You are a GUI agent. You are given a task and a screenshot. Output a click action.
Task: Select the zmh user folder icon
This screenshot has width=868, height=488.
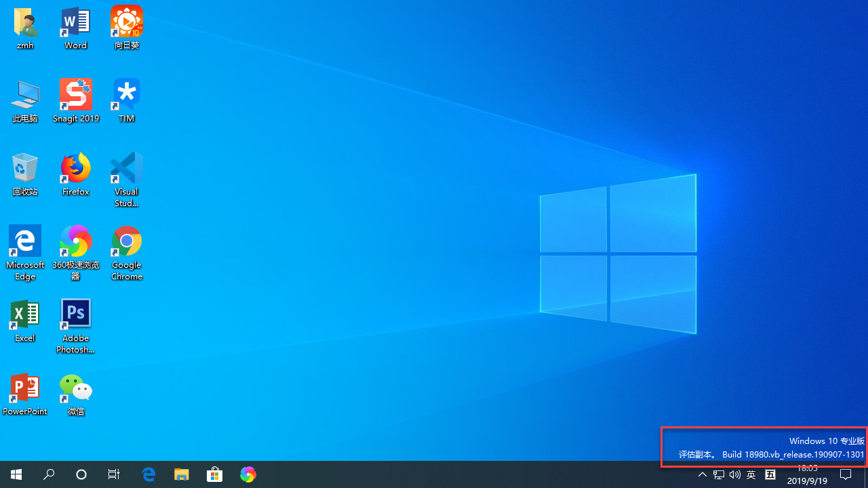[x=25, y=29]
